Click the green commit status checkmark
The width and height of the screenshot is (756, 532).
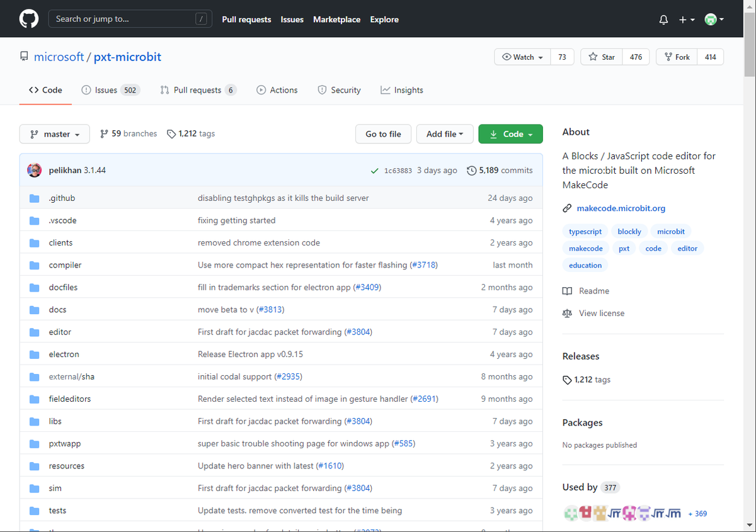(x=375, y=171)
